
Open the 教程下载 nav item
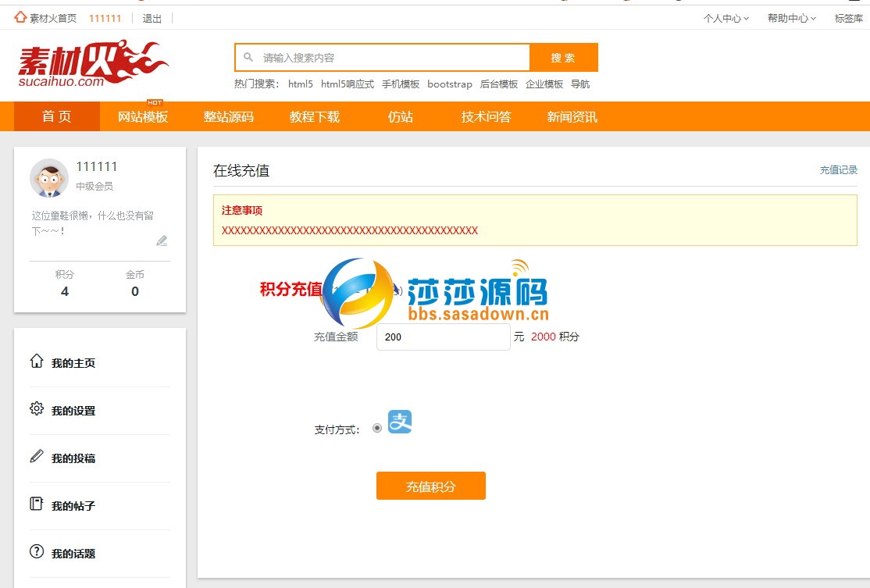click(x=315, y=116)
